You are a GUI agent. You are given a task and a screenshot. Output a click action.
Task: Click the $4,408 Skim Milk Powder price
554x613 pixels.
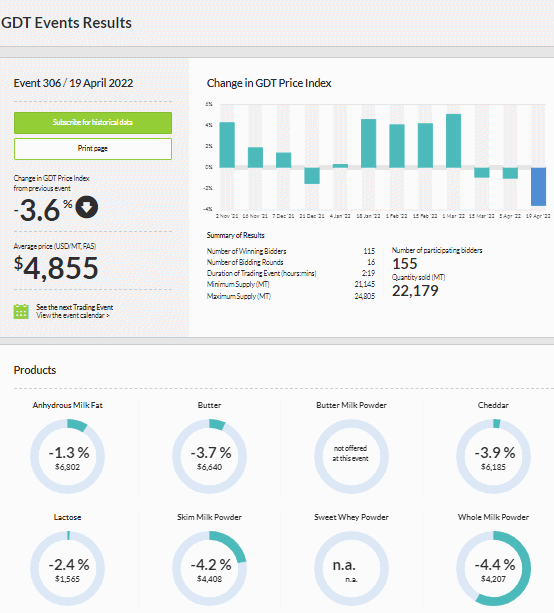209,579
